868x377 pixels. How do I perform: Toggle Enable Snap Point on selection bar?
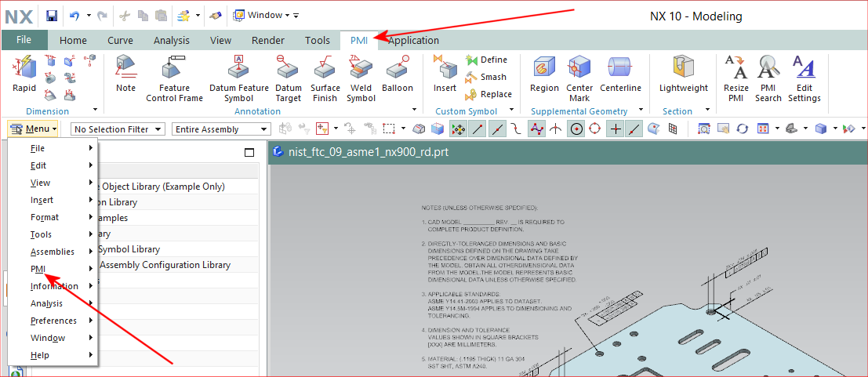pyautogui.click(x=459, y=129)
